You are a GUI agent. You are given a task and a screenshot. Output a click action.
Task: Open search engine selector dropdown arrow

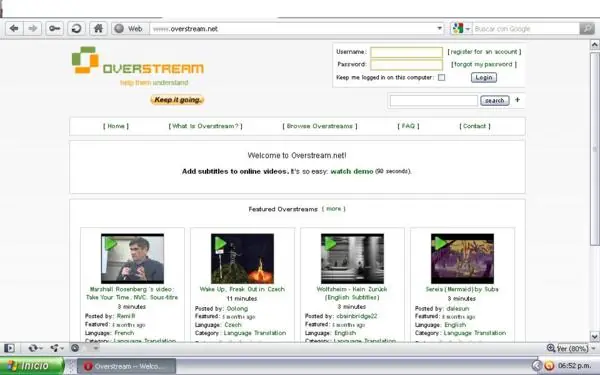(468, 29)
